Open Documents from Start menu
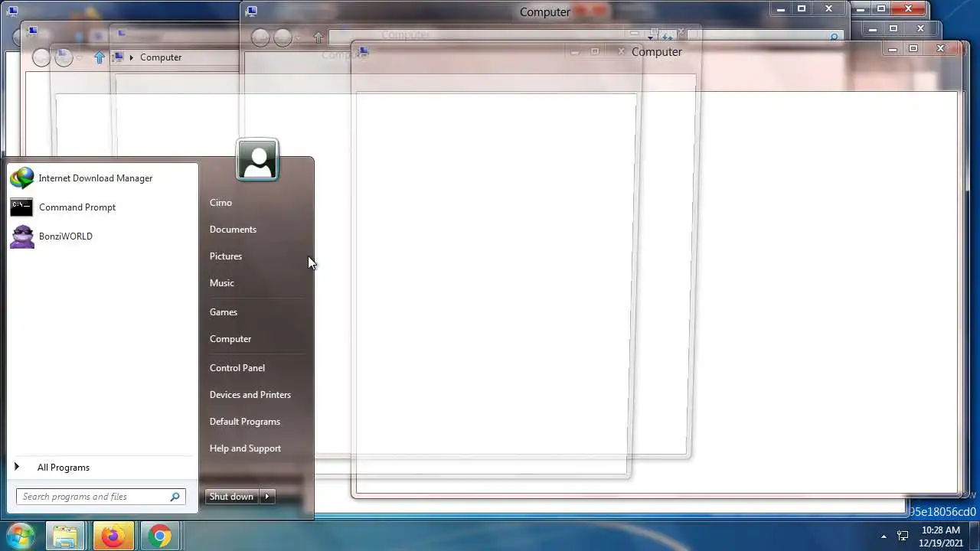This screenshot has width=980, height=551. tap(233, 230)
